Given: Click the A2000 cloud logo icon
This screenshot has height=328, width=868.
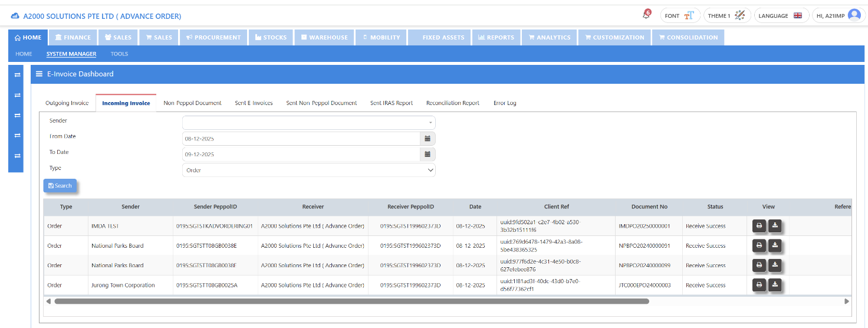Looking at the screenshot, I should pyautogui.click(x=15, y=17).
